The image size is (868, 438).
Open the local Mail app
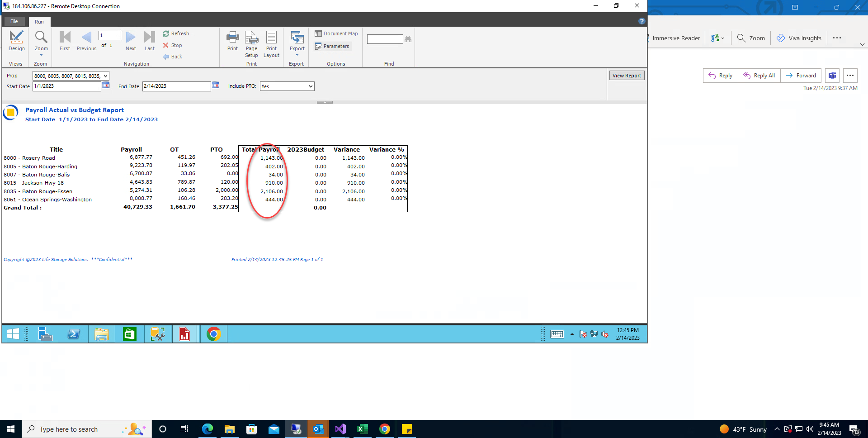pyautogui.click(x=274, y=429)
